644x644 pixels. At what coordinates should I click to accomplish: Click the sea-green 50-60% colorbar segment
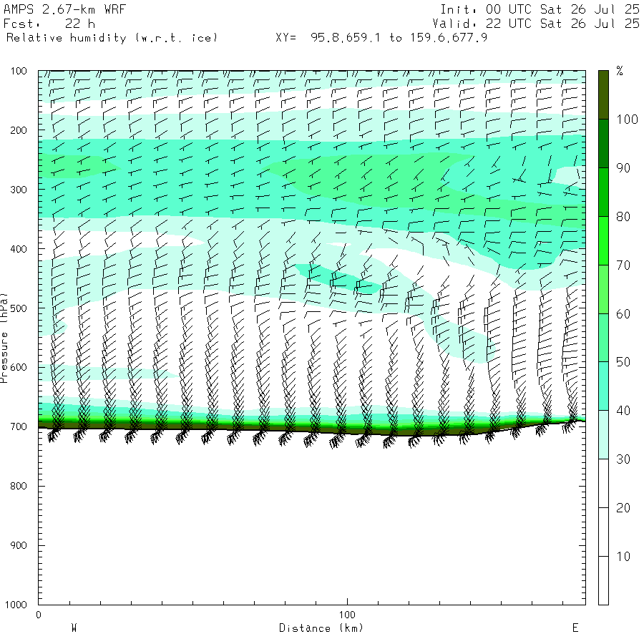point(603,338)
